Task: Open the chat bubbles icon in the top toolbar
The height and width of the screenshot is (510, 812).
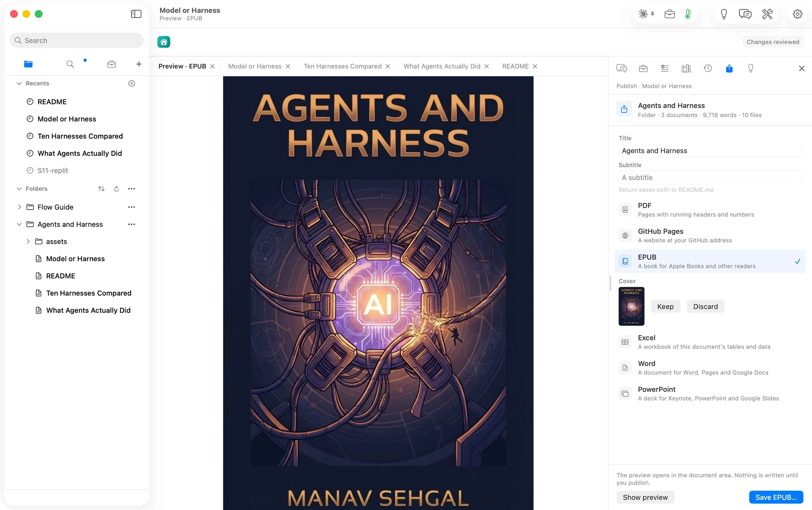Action: click(745, 14)
